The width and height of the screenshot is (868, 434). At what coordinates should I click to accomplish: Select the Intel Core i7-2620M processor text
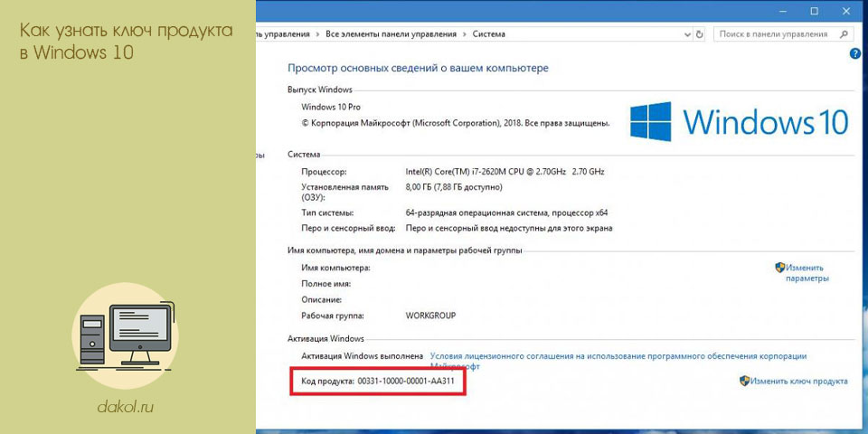pos(505,172)
